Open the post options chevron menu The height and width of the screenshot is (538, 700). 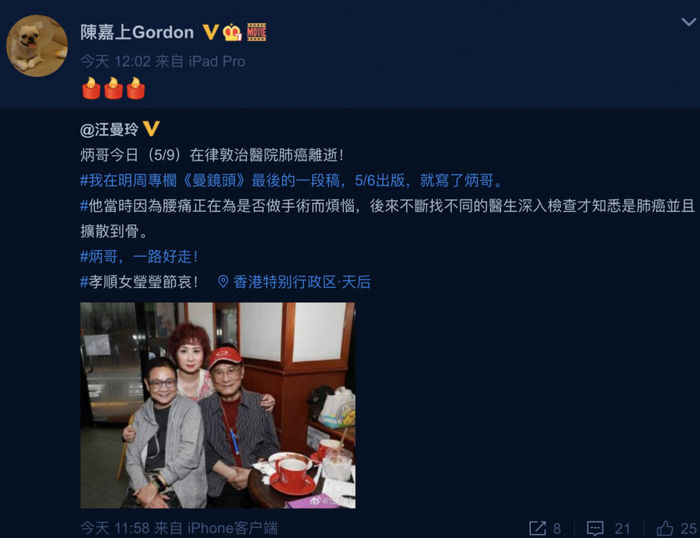coord(688,21)
